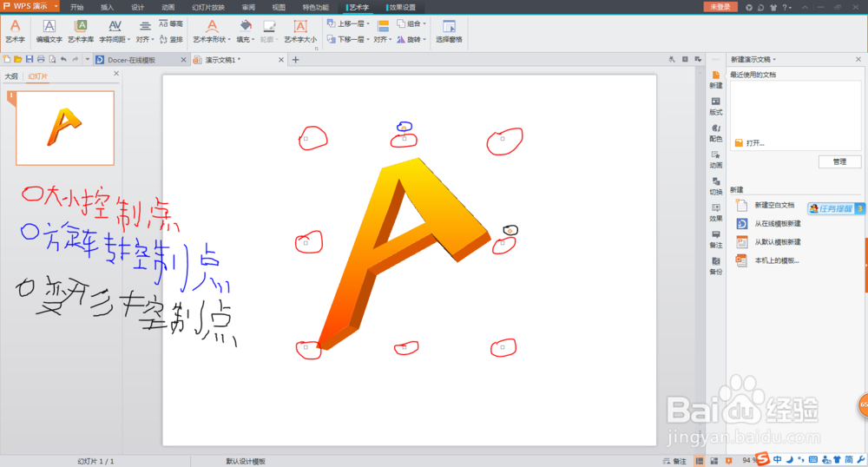The height and width of the screenshot is (467, 868).
Task: Open 选择窗格 selection pane
Action: (x=449, y=31)
